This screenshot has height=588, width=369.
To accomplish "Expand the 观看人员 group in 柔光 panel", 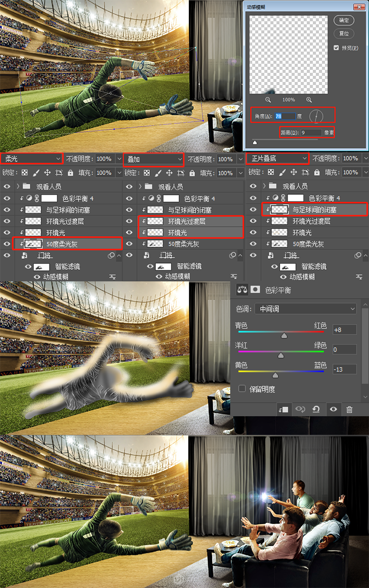I will pos(18,187).
